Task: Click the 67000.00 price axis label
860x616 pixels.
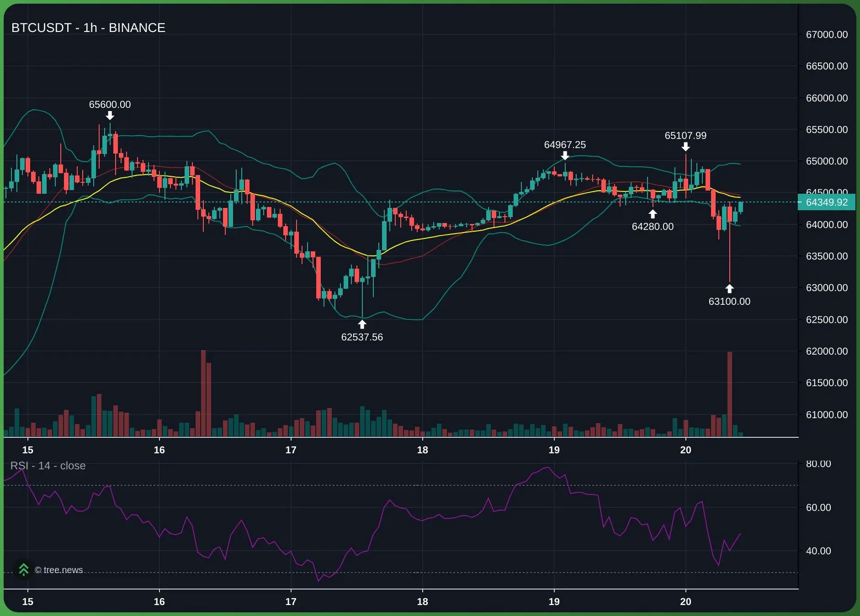Action: 827,35
